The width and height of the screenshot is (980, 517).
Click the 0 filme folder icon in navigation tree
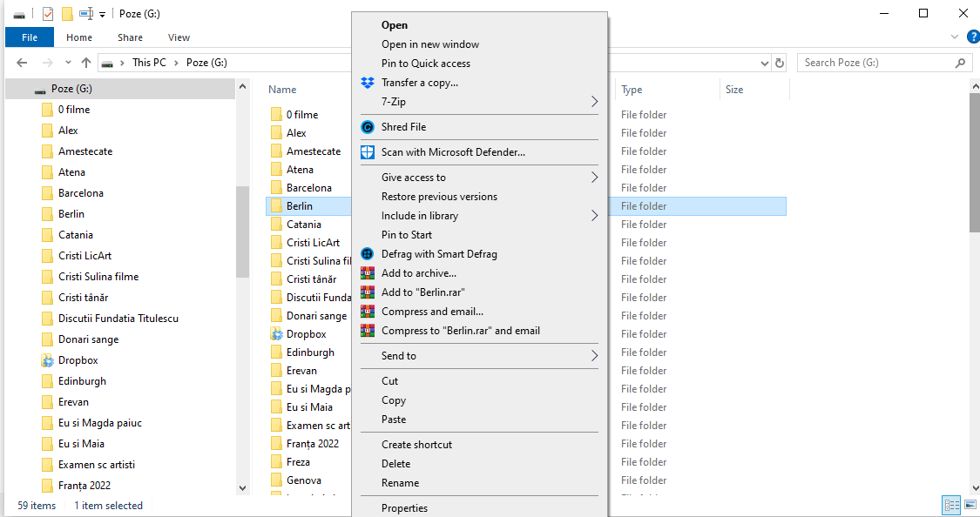tap(47, 110)
